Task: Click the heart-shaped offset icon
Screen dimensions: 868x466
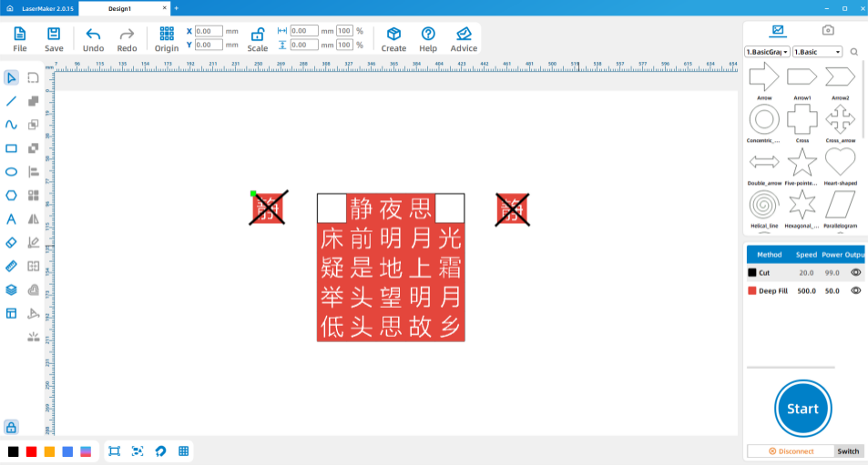Action: [x=33, y=290]
